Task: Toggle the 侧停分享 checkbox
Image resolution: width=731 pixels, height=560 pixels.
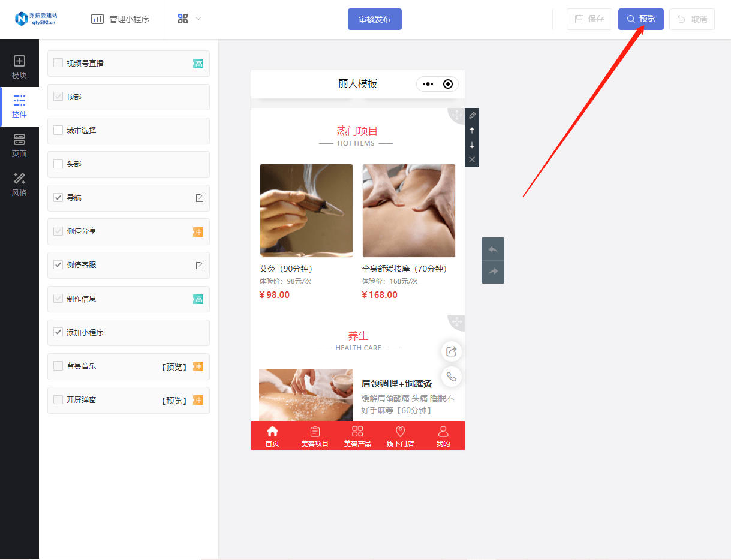Action: click(58, 231)
